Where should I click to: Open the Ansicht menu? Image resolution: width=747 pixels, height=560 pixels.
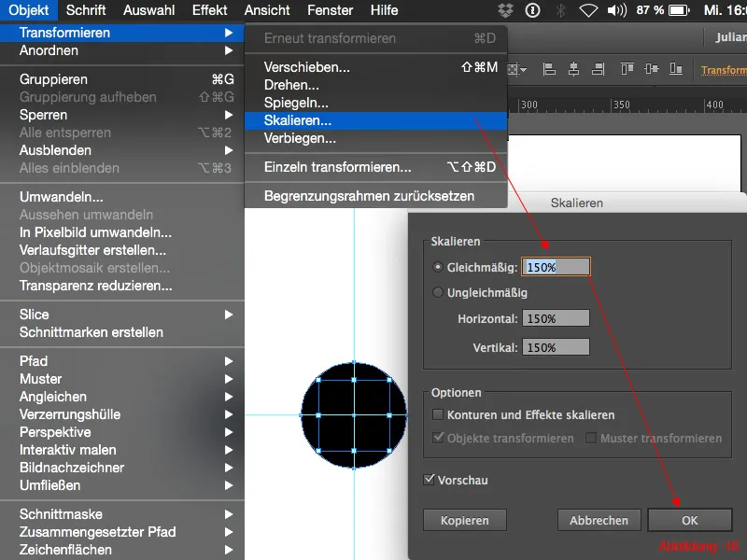tap(267, 10)
